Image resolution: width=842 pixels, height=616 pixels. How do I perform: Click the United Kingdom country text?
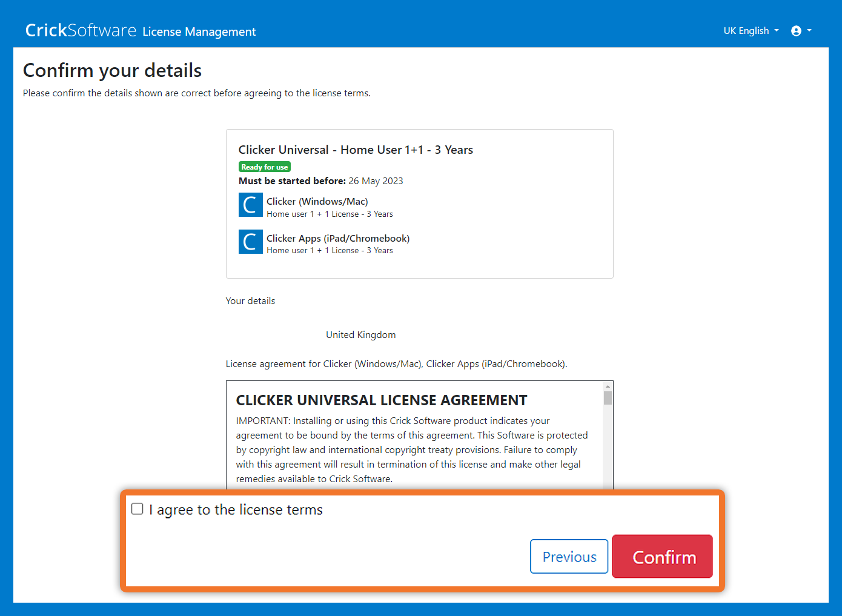(360, 335)
